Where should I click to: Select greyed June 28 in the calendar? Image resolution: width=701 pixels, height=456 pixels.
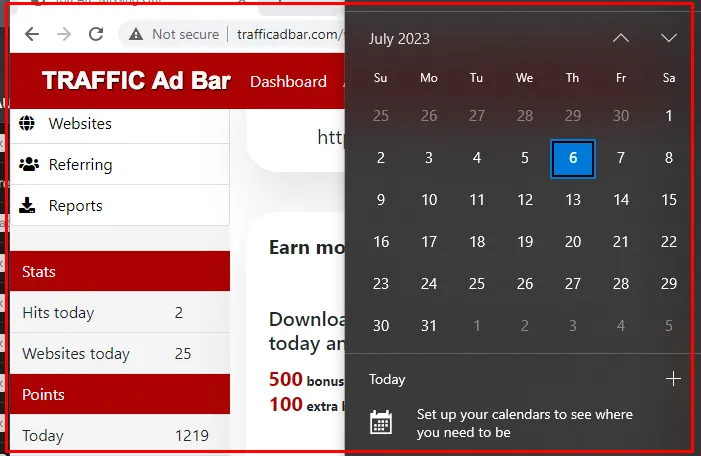[525, 116]
